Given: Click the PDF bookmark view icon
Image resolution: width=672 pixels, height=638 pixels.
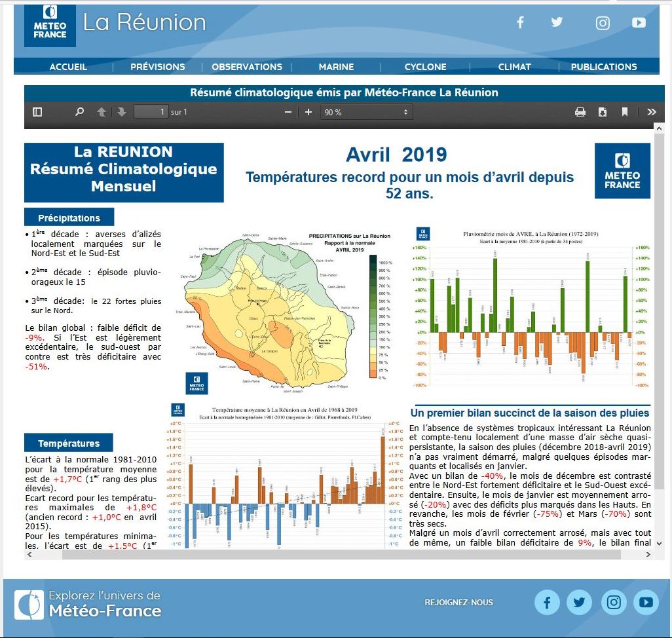Looking at the screenshot, I should [625, 112].
